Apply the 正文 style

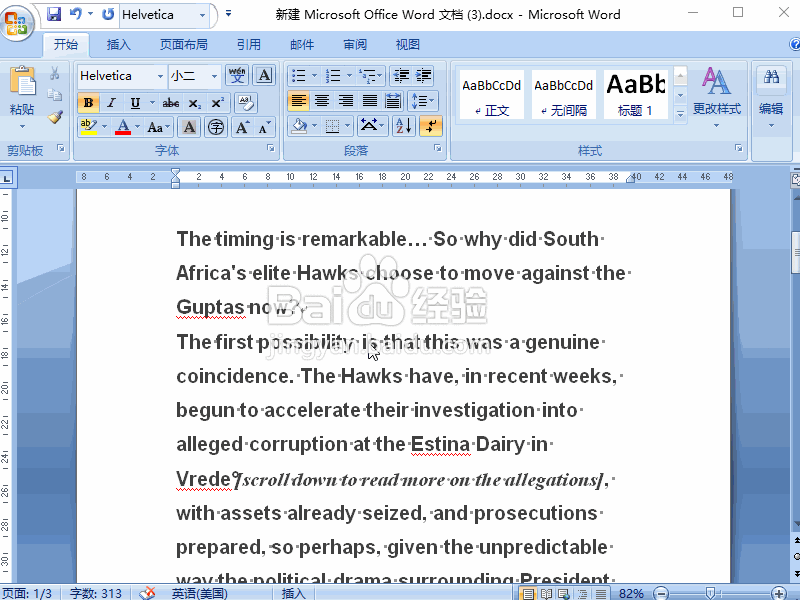click(x=491, y=95)
